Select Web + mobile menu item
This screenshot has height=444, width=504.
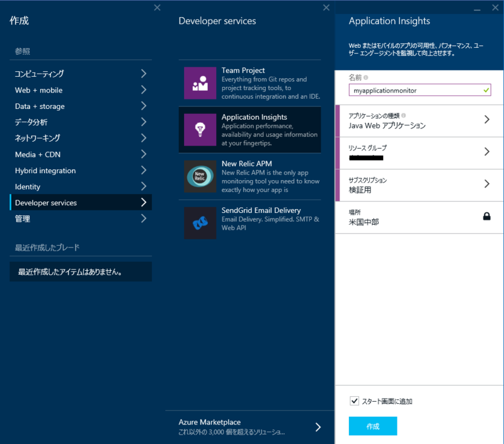point(81,90)
